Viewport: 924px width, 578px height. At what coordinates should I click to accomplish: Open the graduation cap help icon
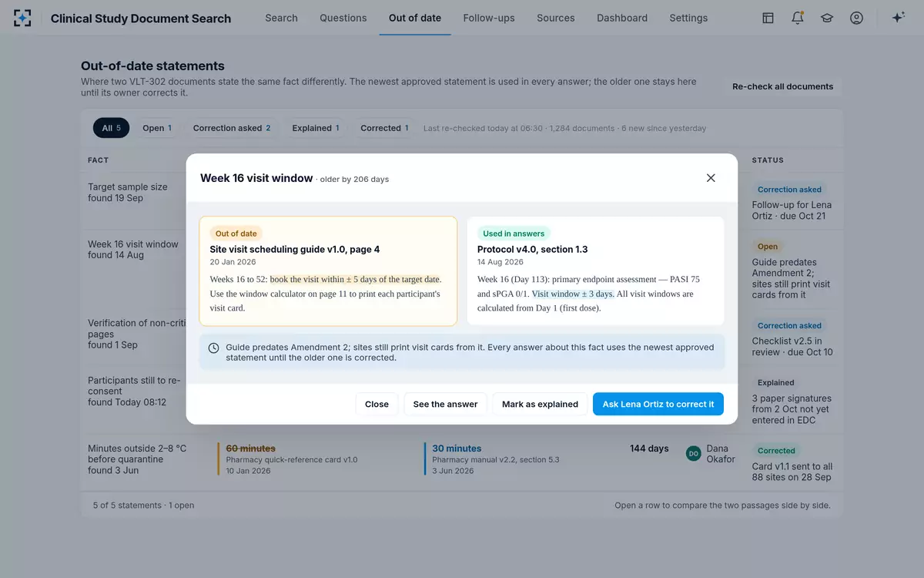pos(827,18)
